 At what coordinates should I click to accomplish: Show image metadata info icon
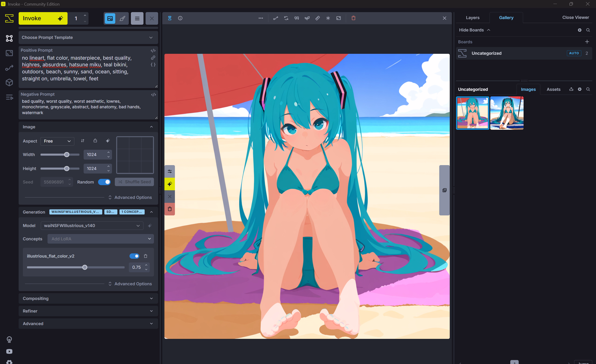coord(180,18)
